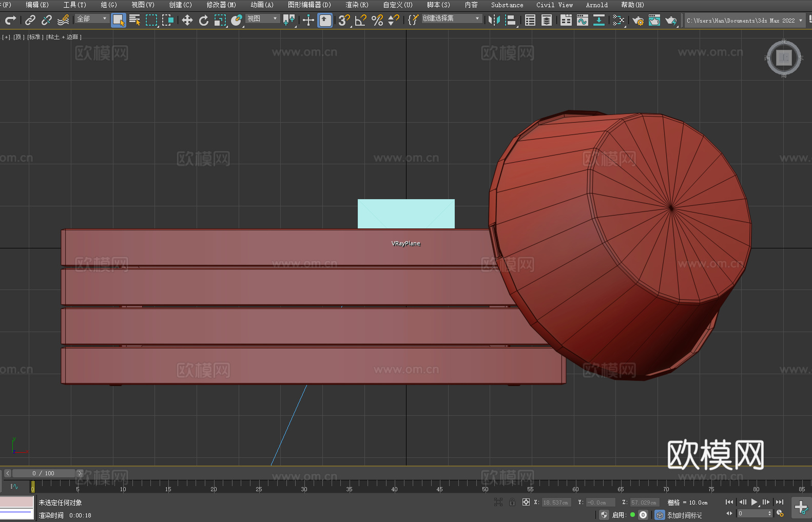This screenshot has height=522, width=812.
Task: Select the Move tool
Action: click(187, 20)
